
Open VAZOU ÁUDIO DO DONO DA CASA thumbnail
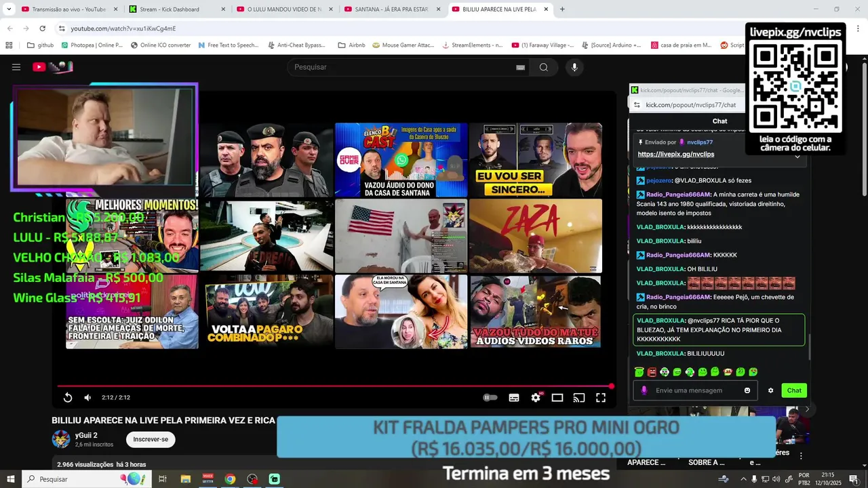click(401, 160)
